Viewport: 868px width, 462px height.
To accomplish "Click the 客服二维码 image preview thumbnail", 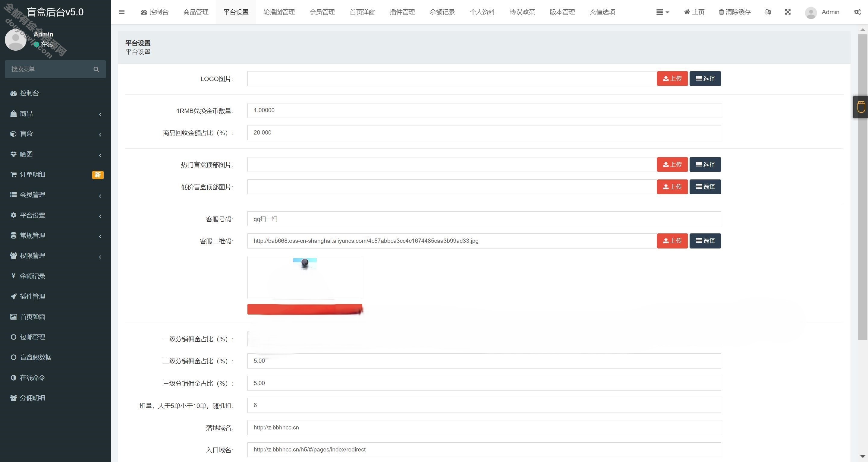I will tap(305, 277).
